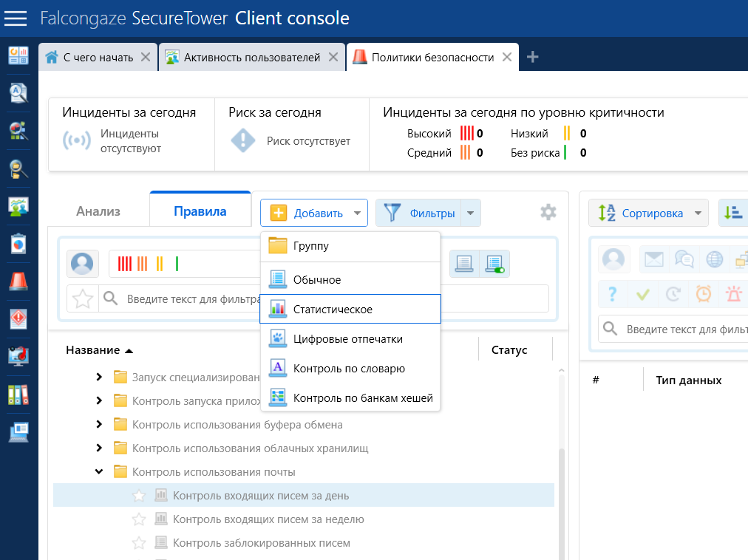748x560 pixels.
Task: Close the 'Политики безопасности' tab
Action: pos(507,57)
